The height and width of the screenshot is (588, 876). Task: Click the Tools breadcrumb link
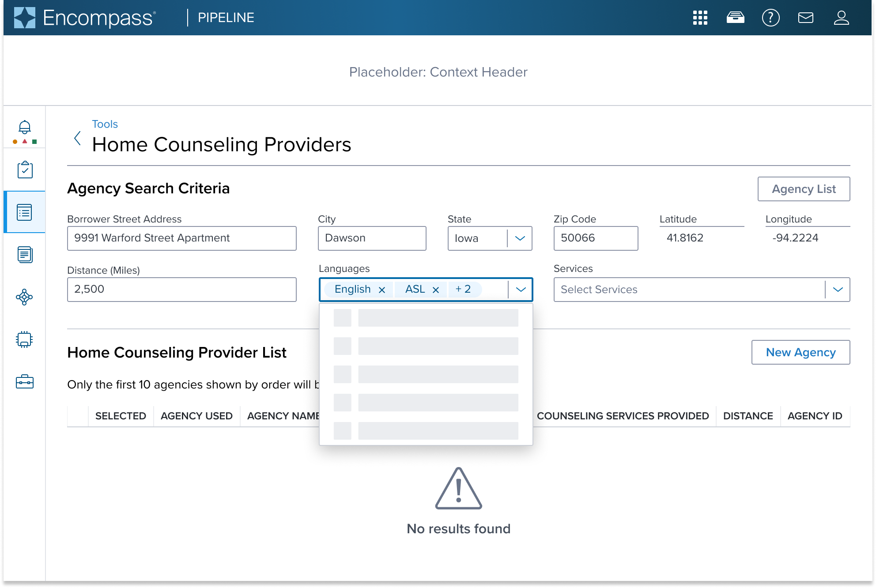click(105, 124)
